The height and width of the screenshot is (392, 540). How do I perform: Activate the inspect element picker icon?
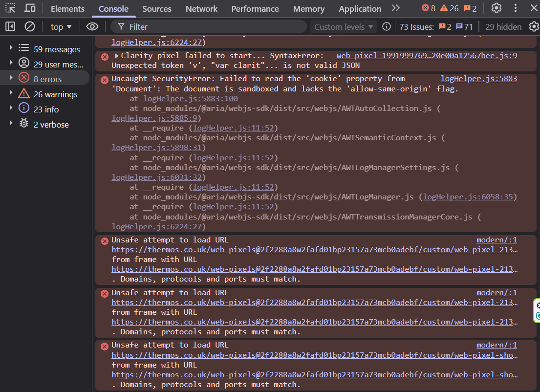(10, 8)
